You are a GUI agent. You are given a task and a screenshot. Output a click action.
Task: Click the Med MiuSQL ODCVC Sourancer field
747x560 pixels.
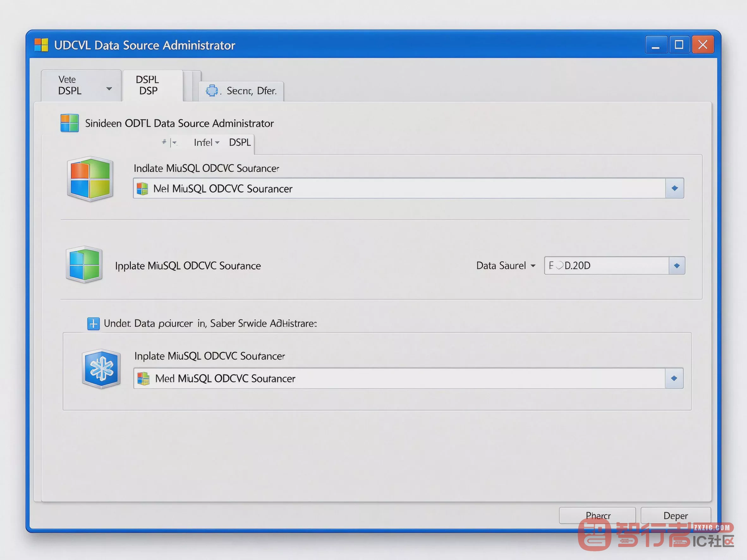[408, 378]
